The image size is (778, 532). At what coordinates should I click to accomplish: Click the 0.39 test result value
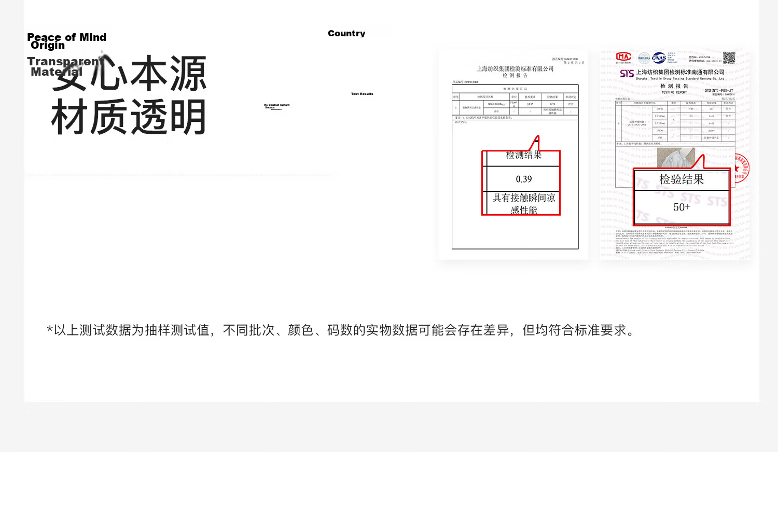tap(524, 179)
